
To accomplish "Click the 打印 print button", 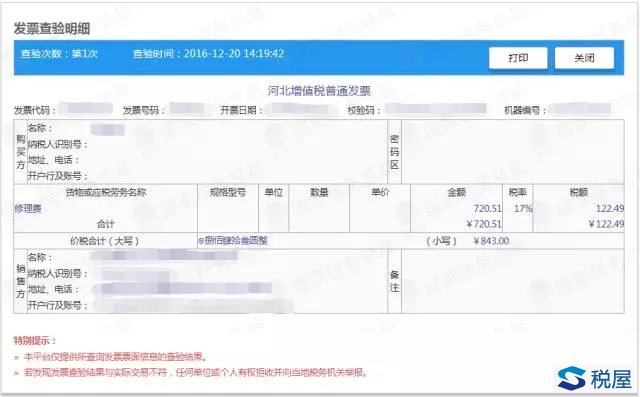I will coord(518,58).
